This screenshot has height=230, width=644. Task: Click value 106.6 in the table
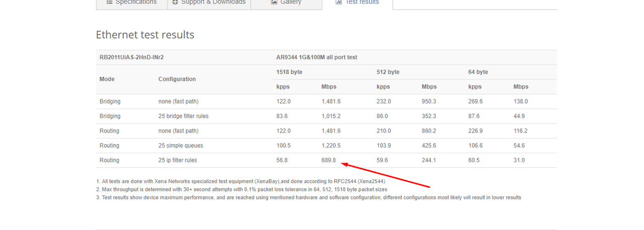coord(475,146)
